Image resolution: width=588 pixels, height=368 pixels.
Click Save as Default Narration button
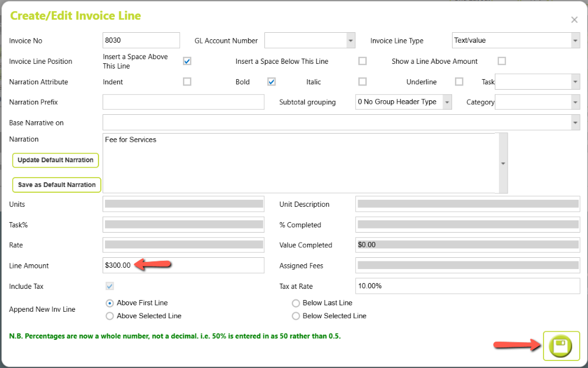click(57, 185)
